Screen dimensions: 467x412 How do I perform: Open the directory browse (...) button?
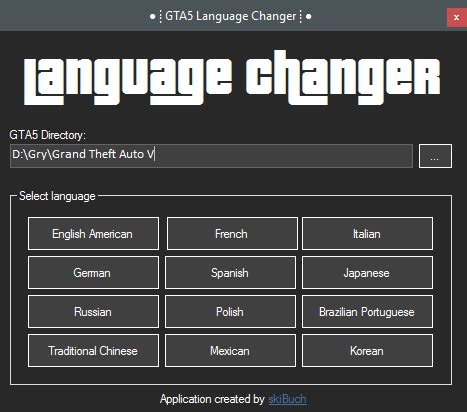click(435, 156)
